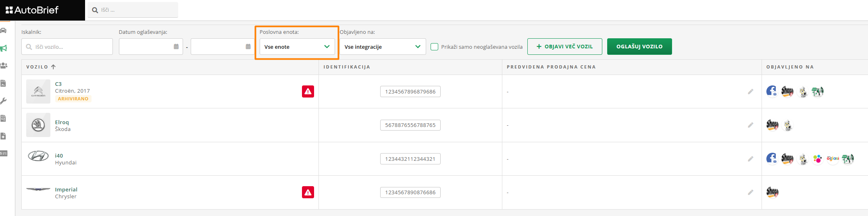Edit the price for Elroq with pencil

tap(750, 125)
